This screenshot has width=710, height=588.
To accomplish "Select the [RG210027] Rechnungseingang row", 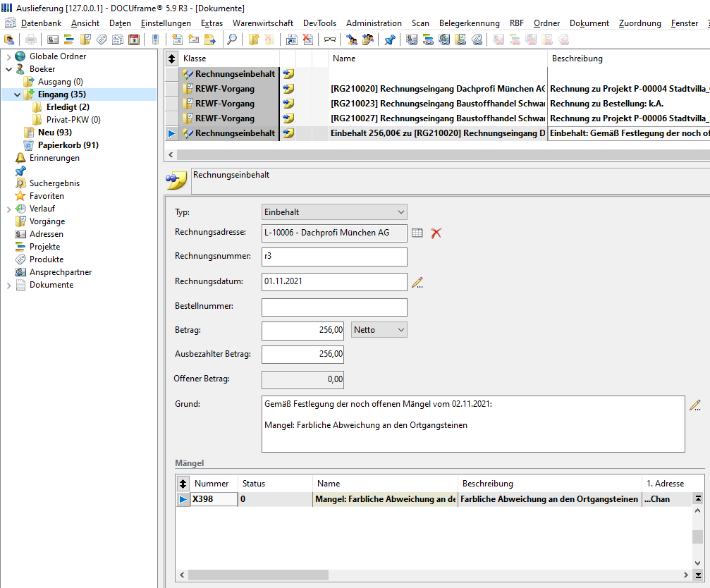I will (x=437, y=118).
